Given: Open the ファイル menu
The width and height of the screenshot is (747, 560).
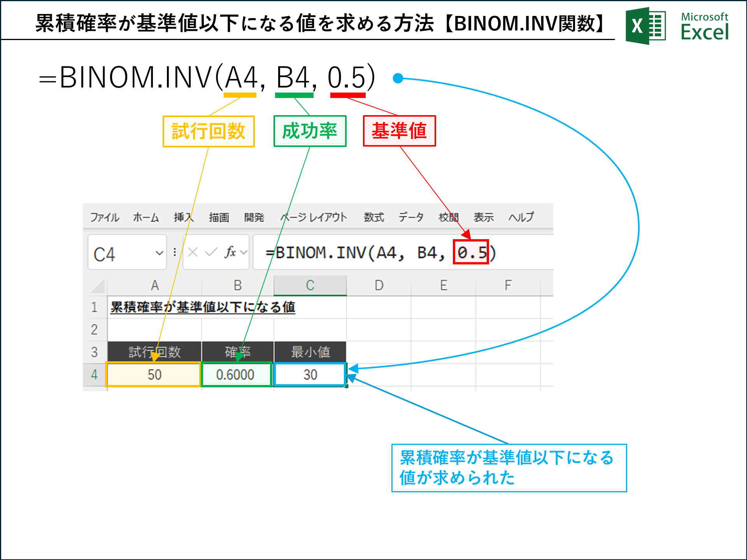Looking at the screenshot, I should tap(104, 218).
